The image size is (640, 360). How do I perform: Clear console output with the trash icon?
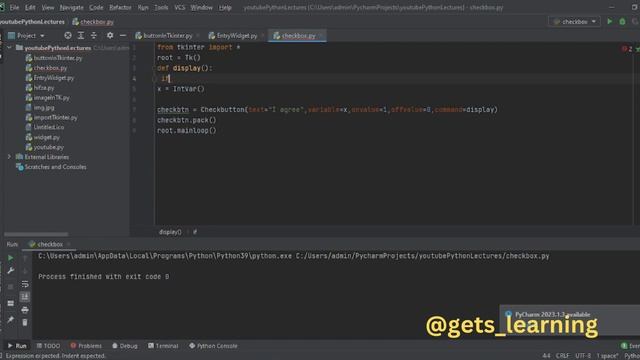(x=25, y=322)
